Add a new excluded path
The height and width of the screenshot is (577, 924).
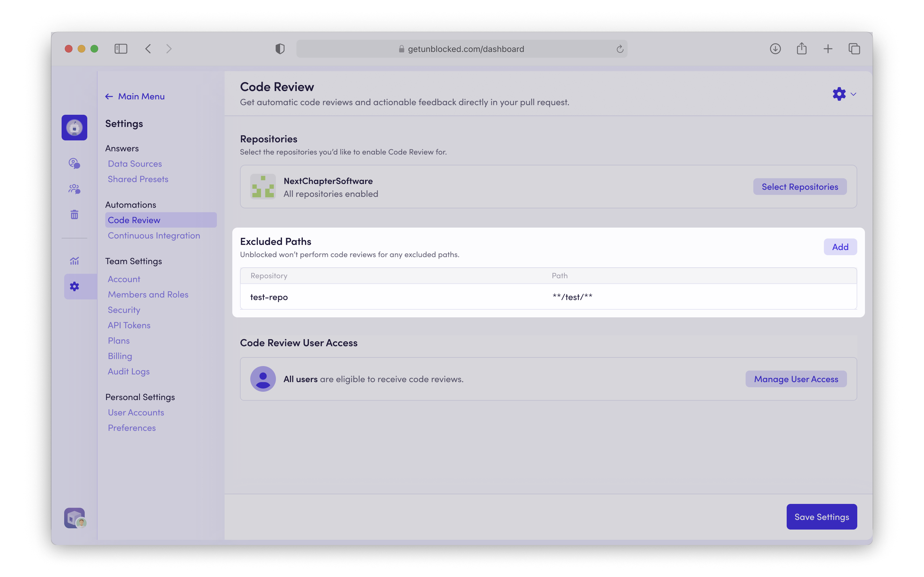click(x=840, y=247)
